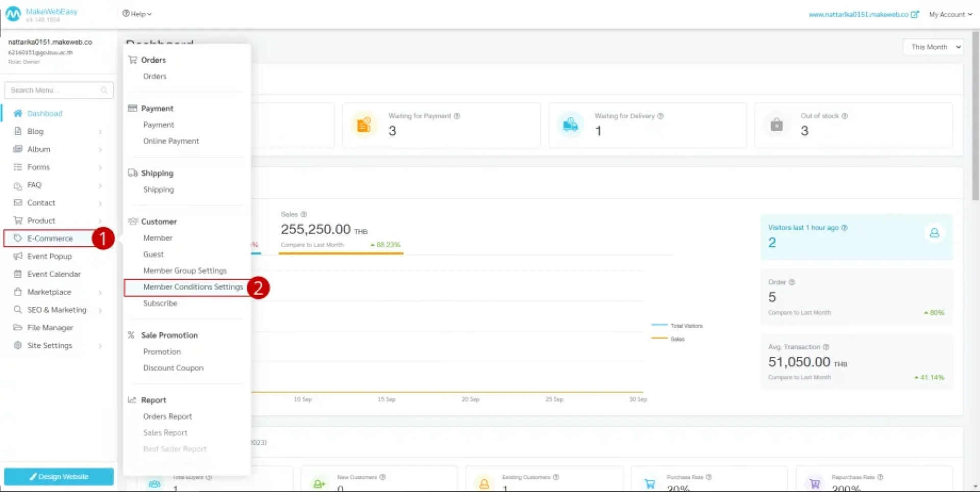Click the info icon beside Avg. Transaction

click(x=826, y=347)
